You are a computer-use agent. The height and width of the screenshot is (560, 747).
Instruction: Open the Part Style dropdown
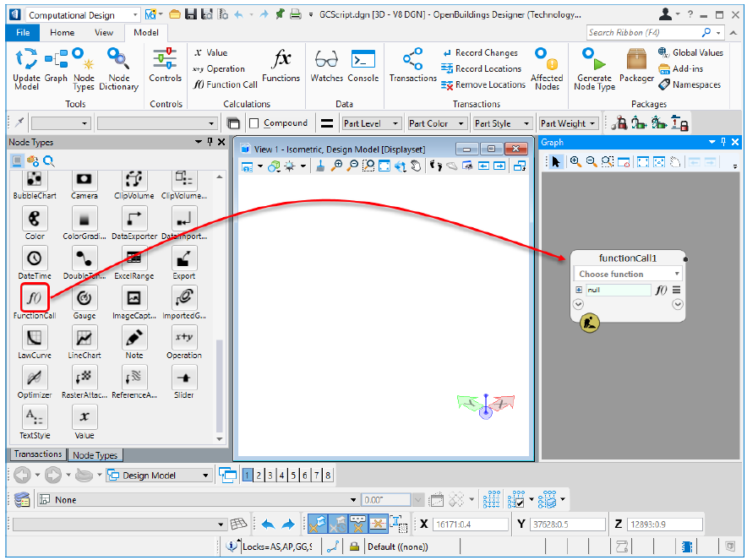click(x=503, y=123)
